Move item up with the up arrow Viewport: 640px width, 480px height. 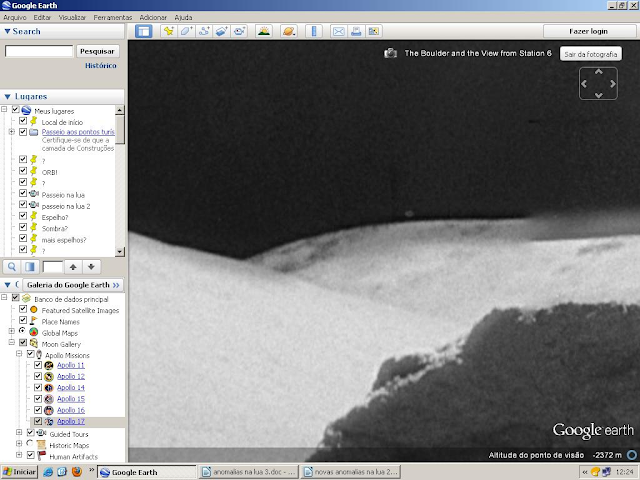tap(73, 267)
